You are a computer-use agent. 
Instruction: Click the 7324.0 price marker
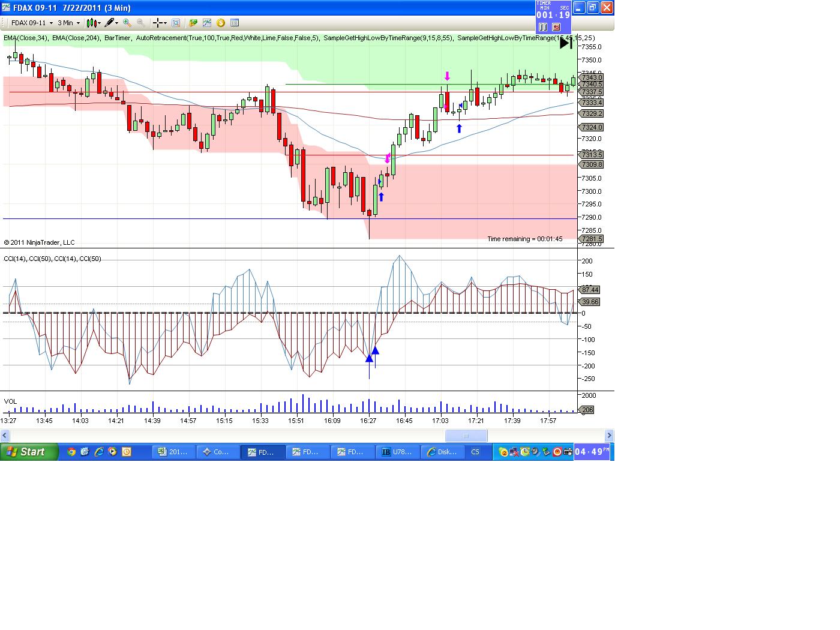coord(592,127)
